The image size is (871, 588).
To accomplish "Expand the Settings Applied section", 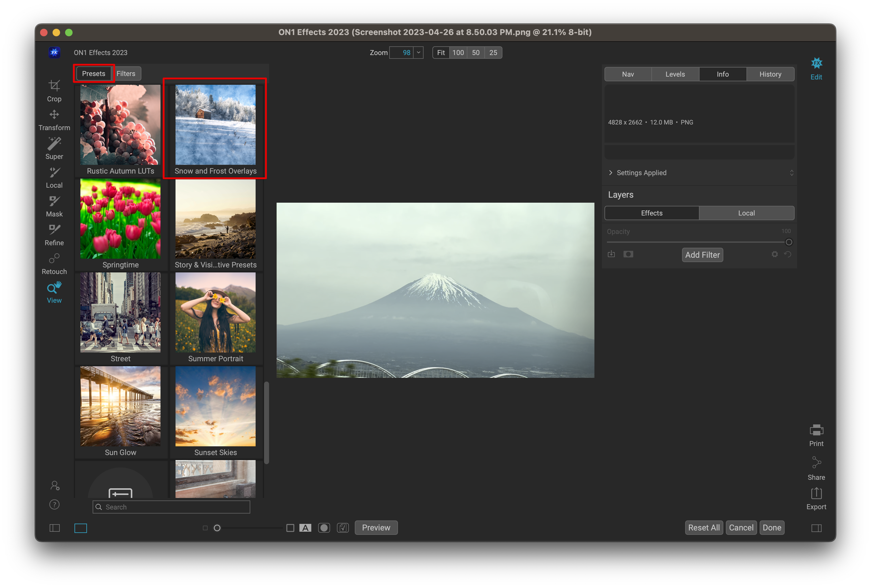I will 610,173.
